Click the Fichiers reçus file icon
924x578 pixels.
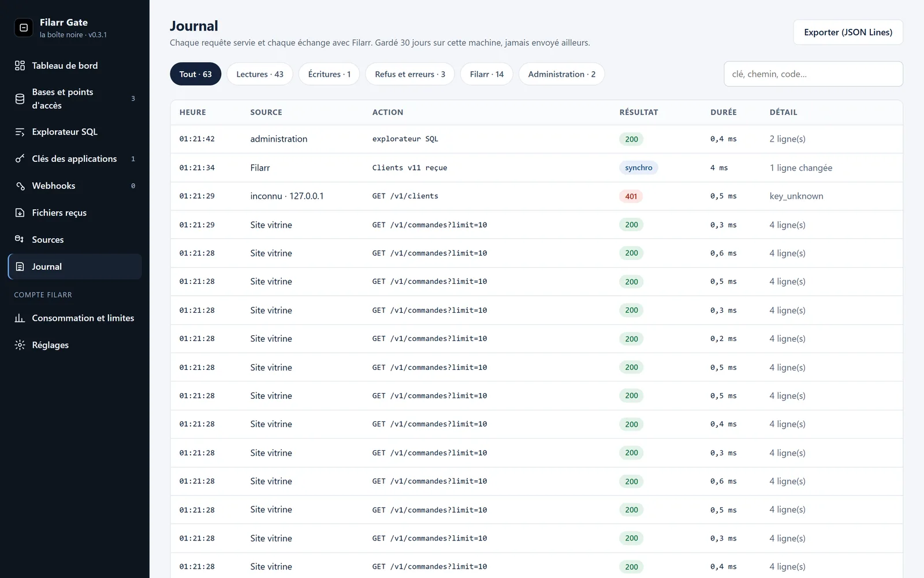click(20, 213)
